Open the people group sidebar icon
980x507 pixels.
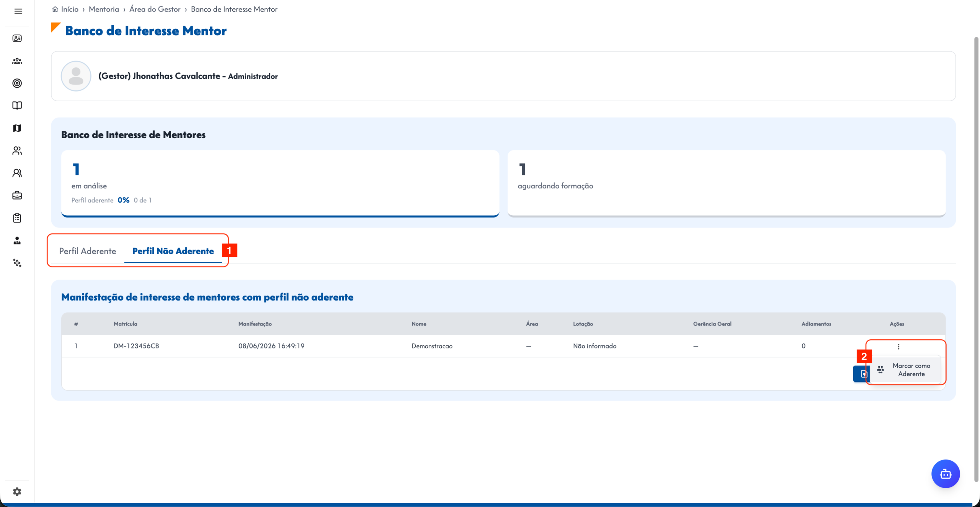click(17, 61)
